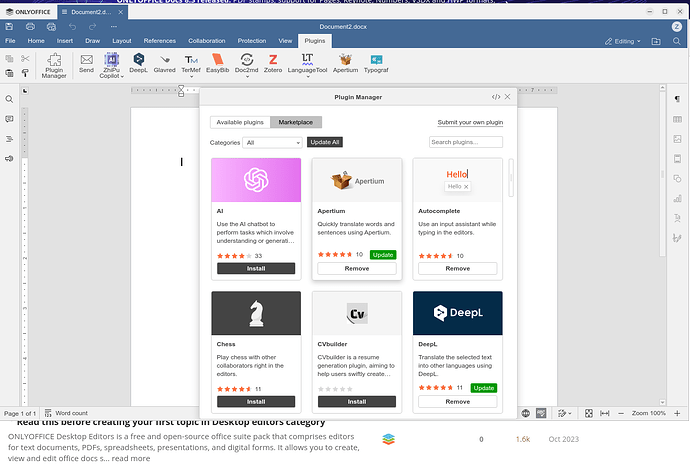Update the Apertium plugin
690x470 pixels.
383,255
